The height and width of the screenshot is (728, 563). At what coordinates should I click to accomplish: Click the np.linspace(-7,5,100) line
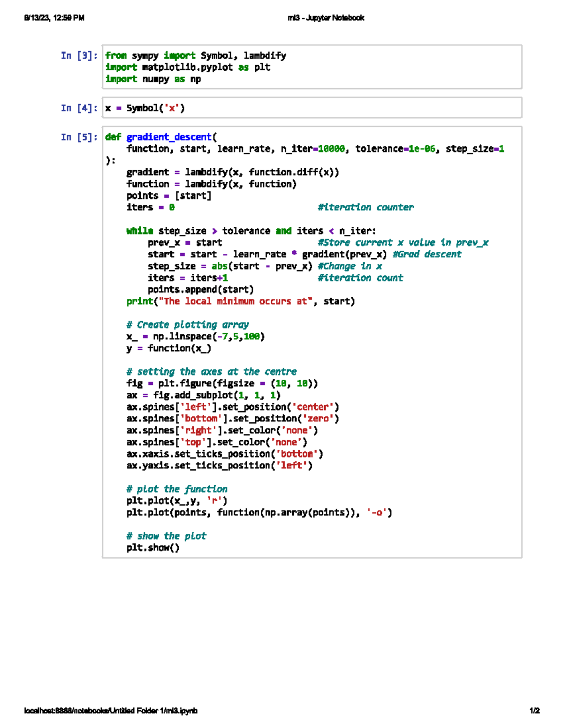point(196,337)
